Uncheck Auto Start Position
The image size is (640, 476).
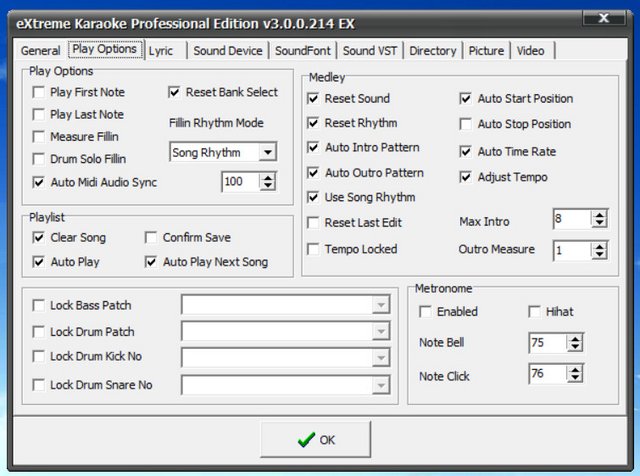(465, 98)
